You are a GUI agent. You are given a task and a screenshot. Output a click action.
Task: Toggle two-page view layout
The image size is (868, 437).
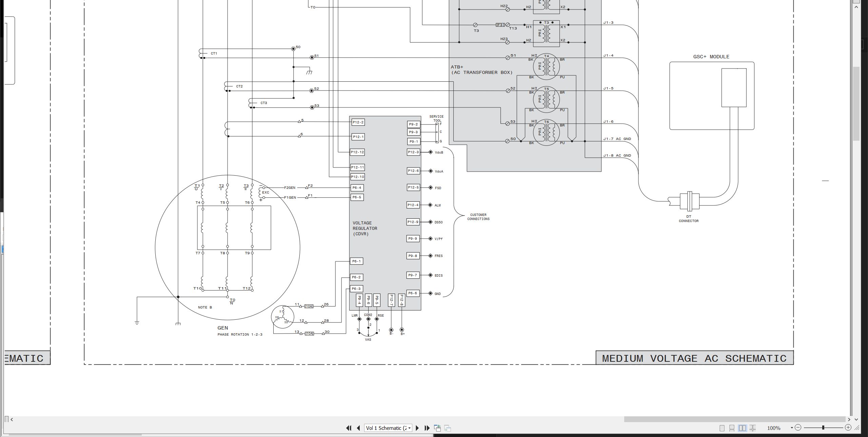(742, 428)
